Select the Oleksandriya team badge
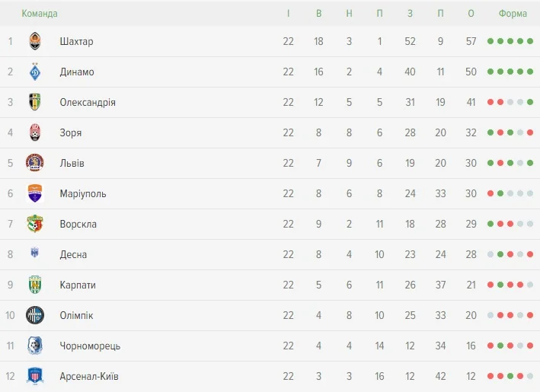Screen dimensions: 540x392 tap(35, 102)
